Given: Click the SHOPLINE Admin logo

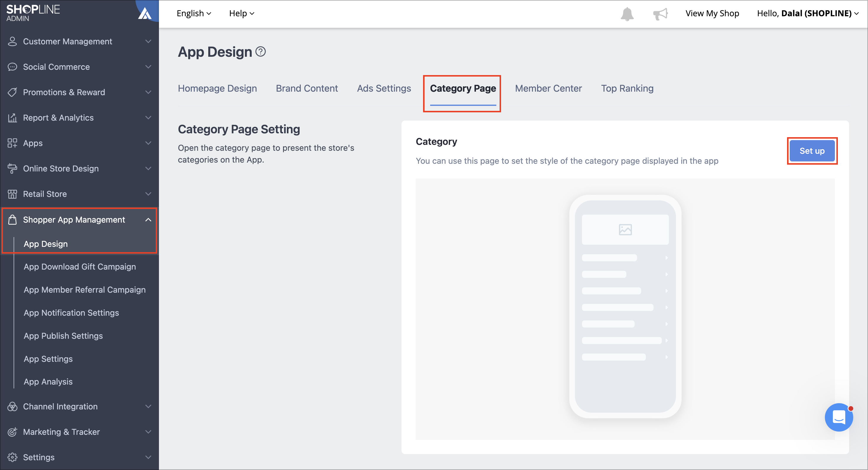Looking at the screenshot, I should [x=33, y=13].
